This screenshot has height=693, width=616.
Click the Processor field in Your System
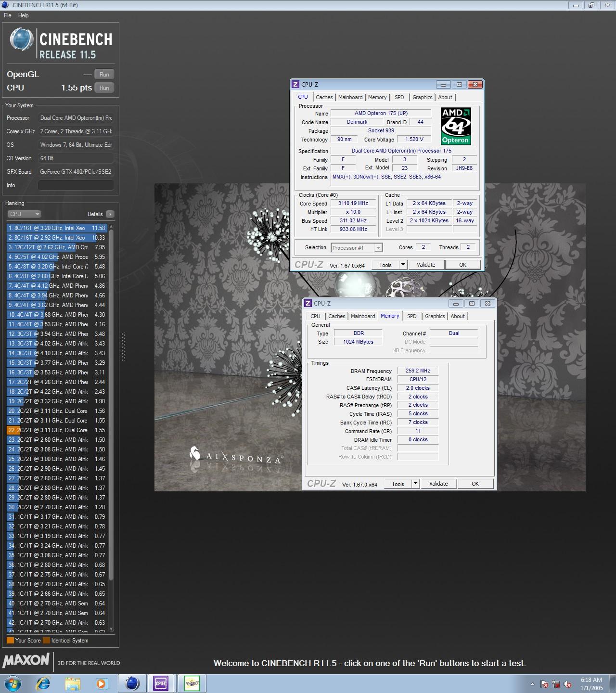click(x=76, y=118)
